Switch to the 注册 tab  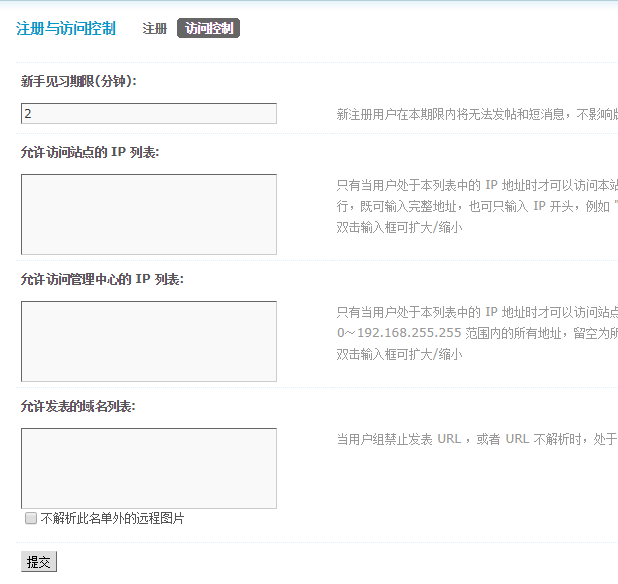coord(154,28)
